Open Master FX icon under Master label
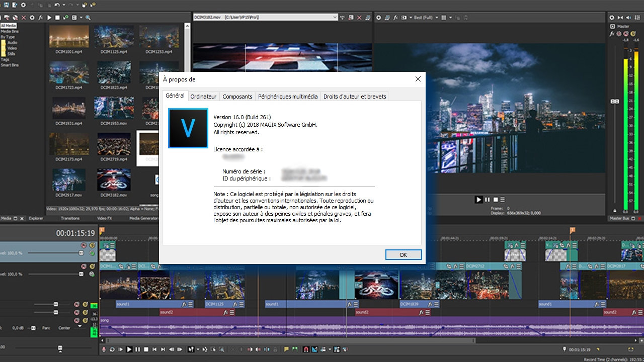The width and height of the screenshot is (644, 362). tap(612, 34)
